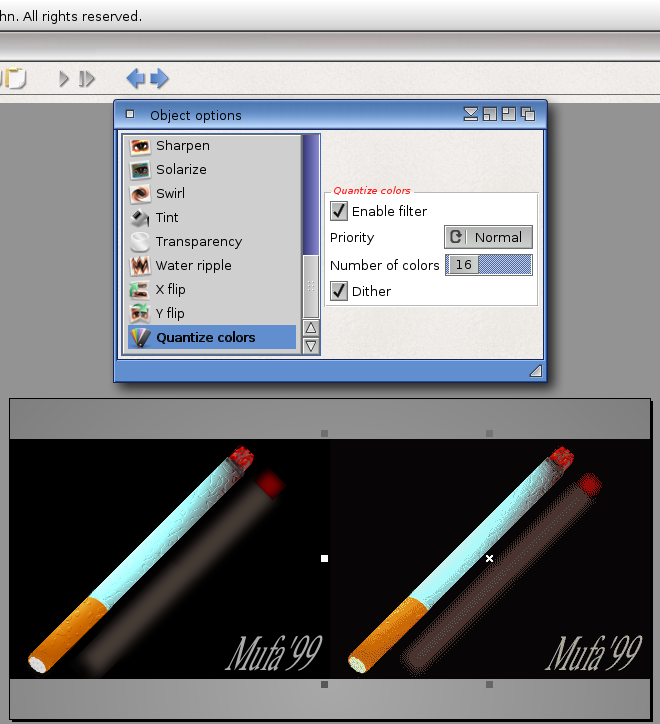Click the Quantize colors text in list
Image resolution: width=660 pixels, height=724 pixels.
pos(206,338)
